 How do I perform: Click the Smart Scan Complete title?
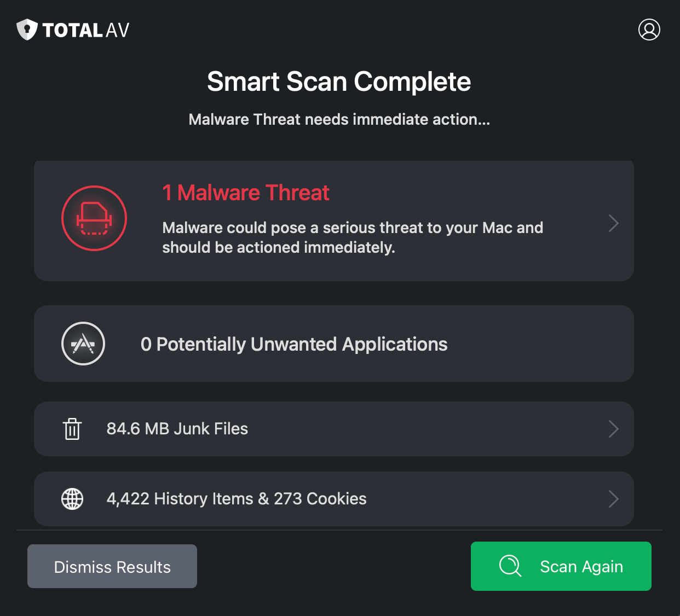pos(339,82)
